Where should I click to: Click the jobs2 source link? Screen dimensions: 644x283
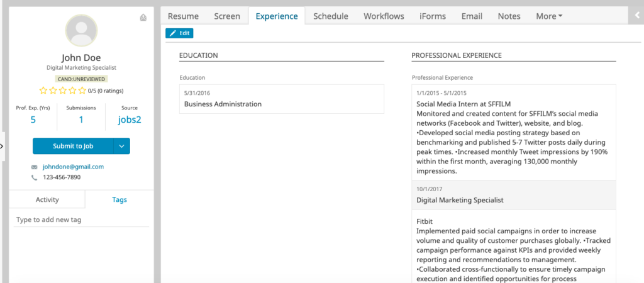pos(130,119)
